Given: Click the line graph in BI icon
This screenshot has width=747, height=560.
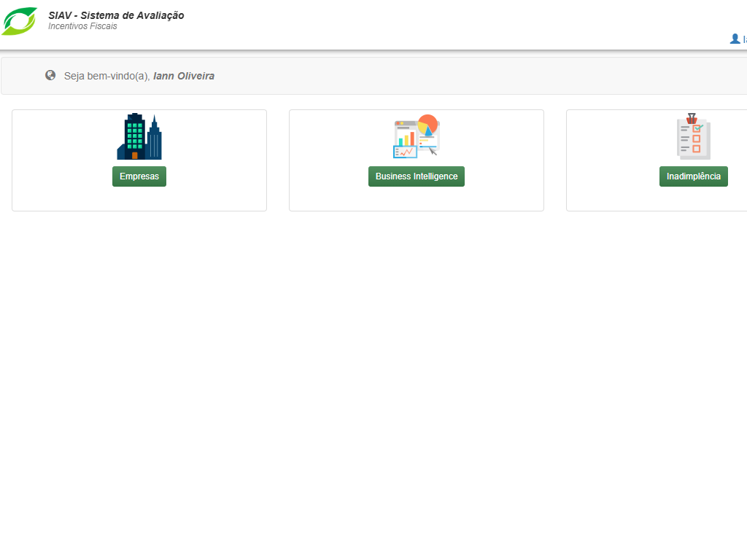Looking at the screenshot, I should click(x=404, y=152).
